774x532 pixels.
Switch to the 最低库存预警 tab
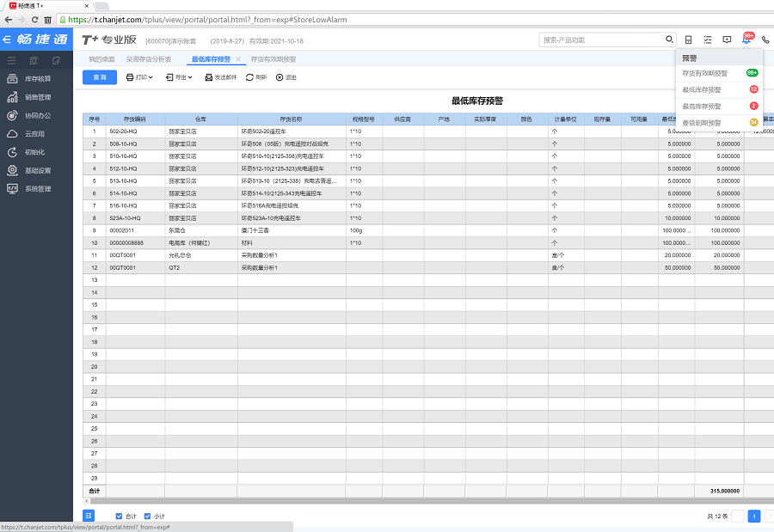point(211,59)
